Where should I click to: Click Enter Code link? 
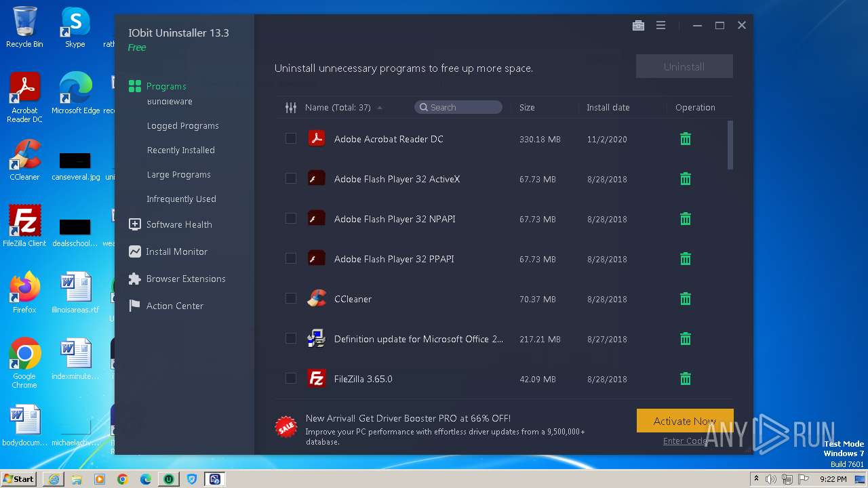686,441
